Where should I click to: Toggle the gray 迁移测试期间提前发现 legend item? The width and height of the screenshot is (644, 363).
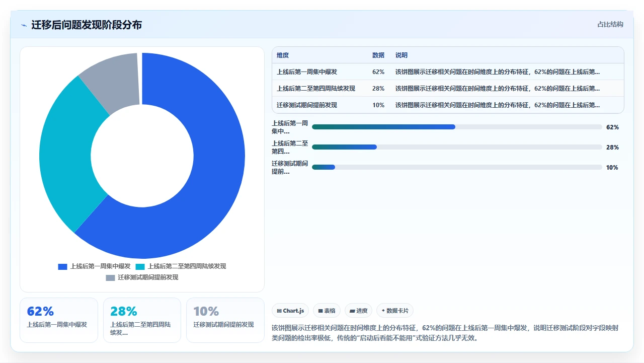click(x=142, y=277)
